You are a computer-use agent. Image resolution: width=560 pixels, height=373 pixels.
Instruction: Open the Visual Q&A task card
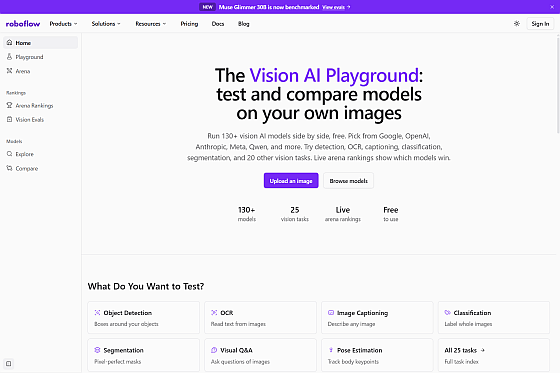(260, 355)
